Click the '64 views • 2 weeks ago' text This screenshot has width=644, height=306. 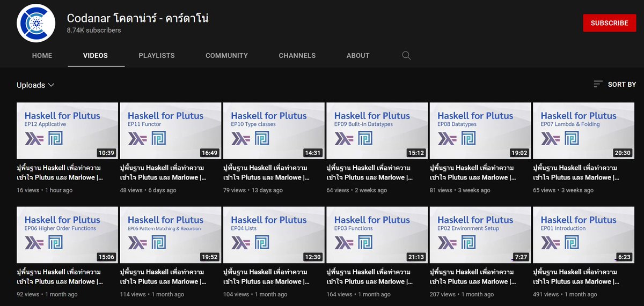pos(357,190)
